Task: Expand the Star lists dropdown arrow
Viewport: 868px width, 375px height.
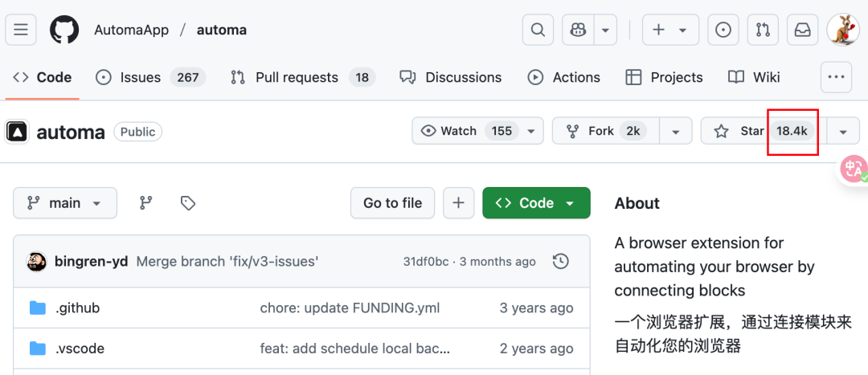Action: coord(843,132)
